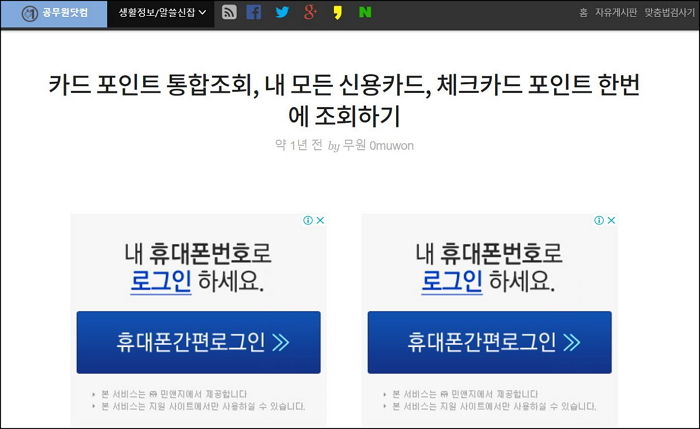Click the right ad's info icon
The image size is (700, 429).
coord(599,220)
